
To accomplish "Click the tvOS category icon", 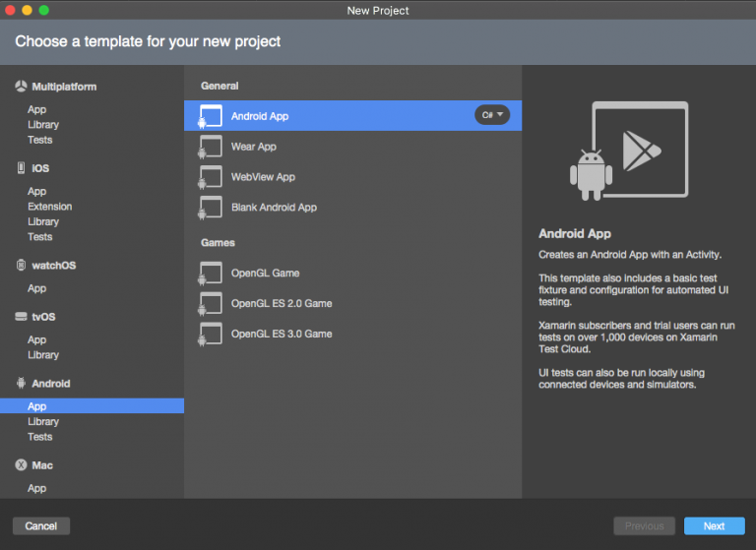I will point(21,317).
